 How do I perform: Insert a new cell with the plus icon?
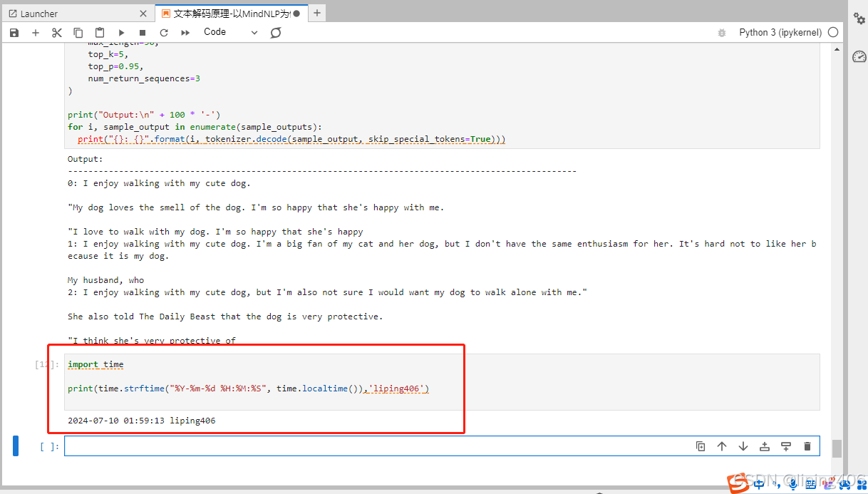(36, 33)
